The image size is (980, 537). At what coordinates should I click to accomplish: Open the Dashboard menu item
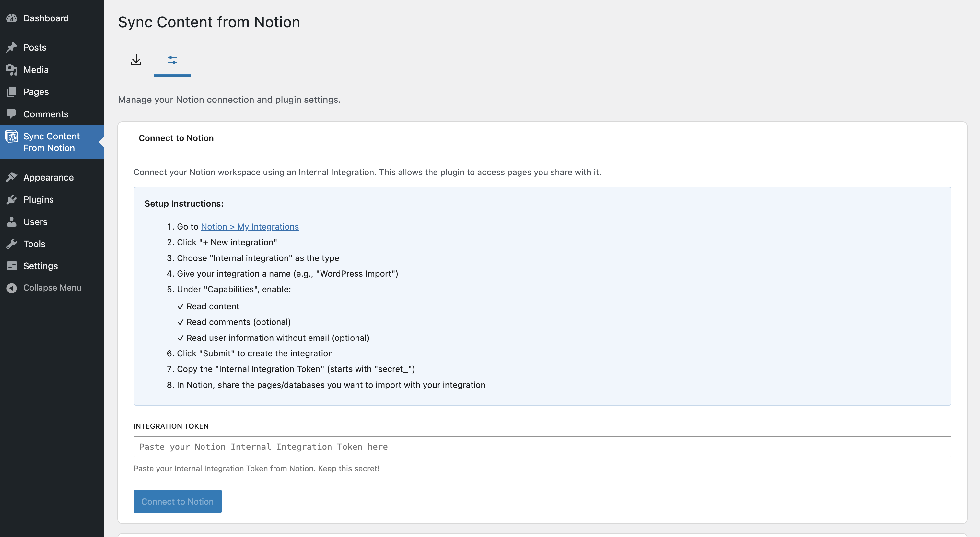coord(46,18)
